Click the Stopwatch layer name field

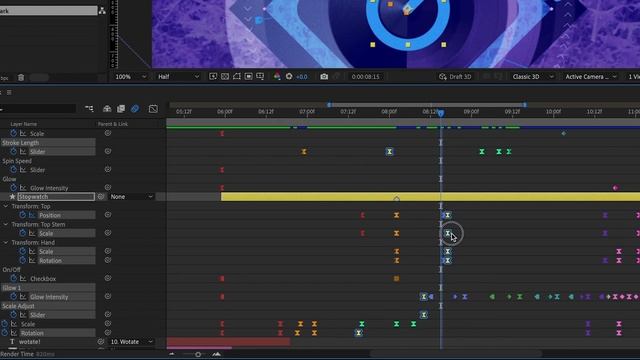click(x=56, y=197)
